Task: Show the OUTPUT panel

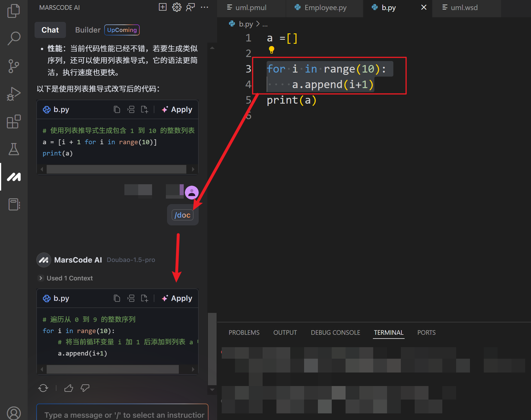Action: 285,332
